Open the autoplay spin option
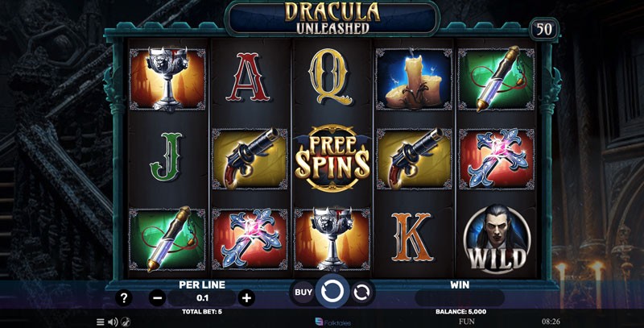The height and width of the screenshot is (328, 644). [361, 293]
